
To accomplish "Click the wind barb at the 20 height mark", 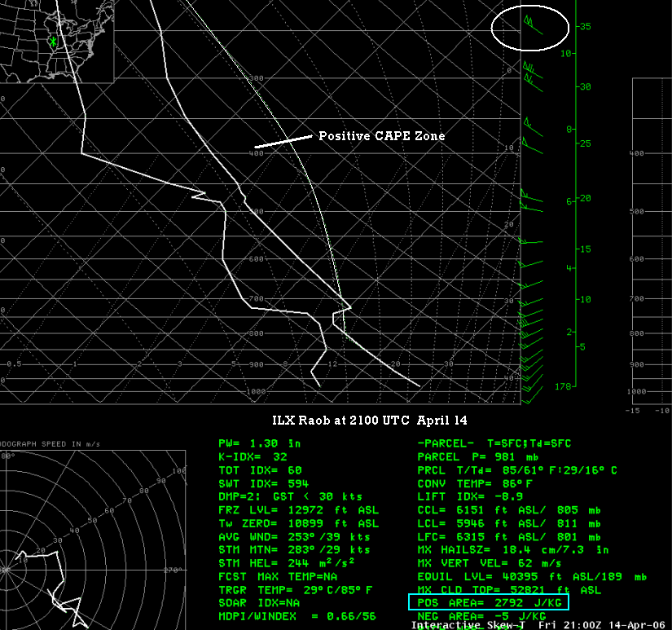I will [533, 199].
